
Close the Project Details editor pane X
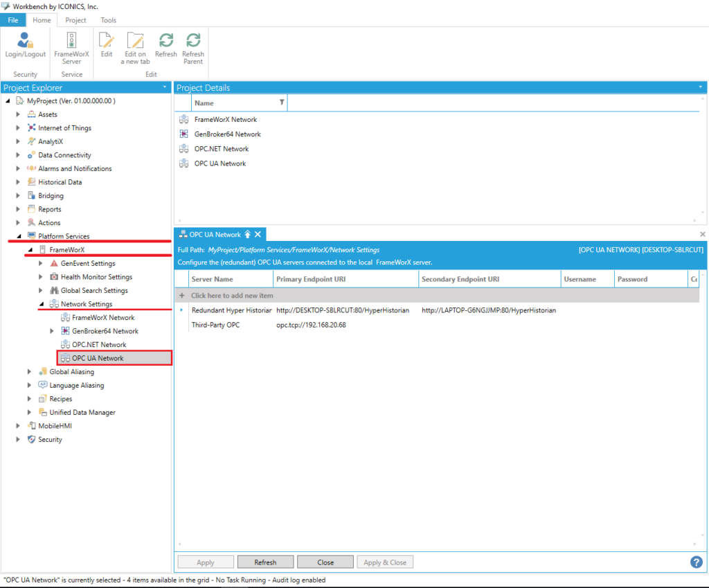pyautogui.click(x=702, y=234)
